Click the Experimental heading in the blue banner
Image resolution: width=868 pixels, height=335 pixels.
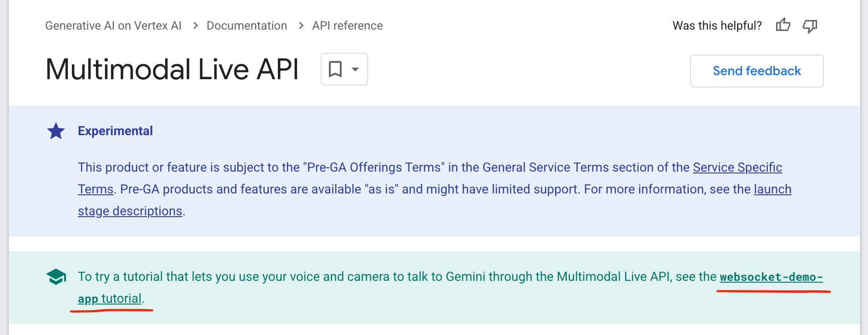click(115, 131)
